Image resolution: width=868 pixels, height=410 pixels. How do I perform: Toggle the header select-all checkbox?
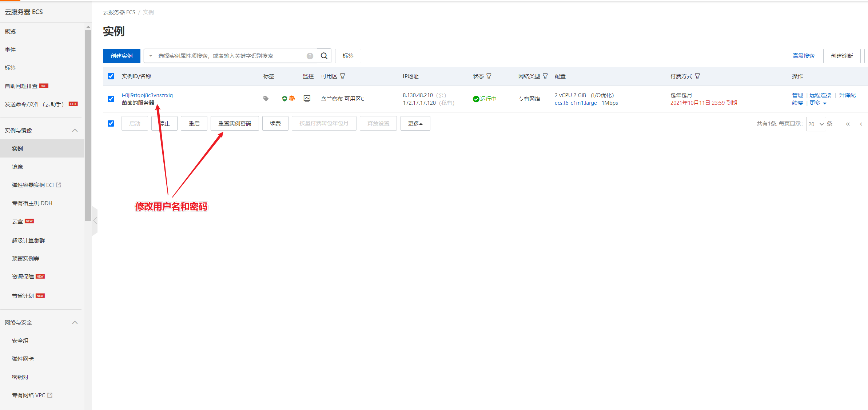tap(111, 76)
